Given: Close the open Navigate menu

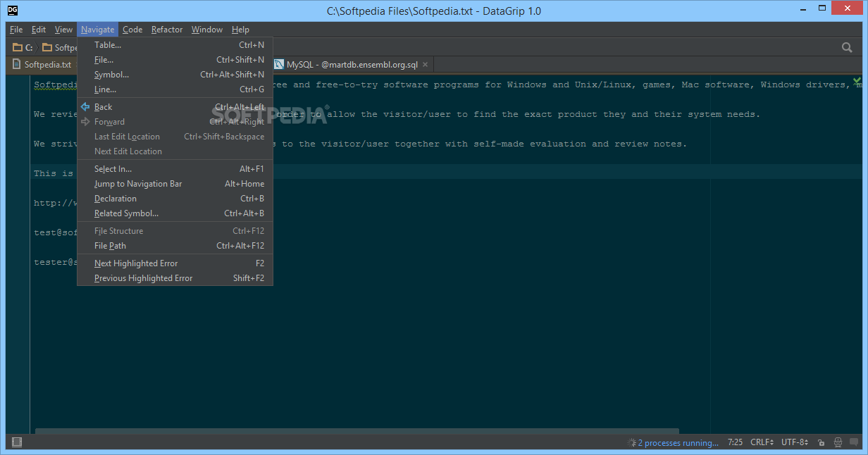Looking at the screenshot, I should [x=97, y=30].
